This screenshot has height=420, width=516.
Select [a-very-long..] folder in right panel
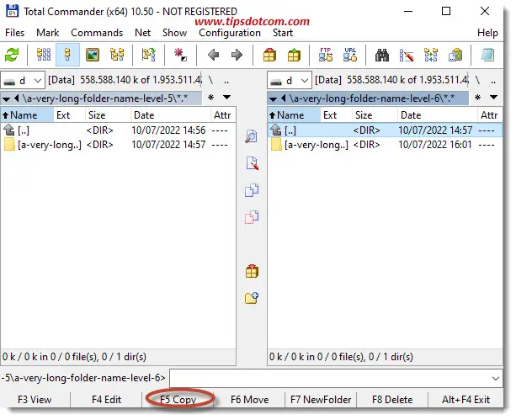pos(385,145)
